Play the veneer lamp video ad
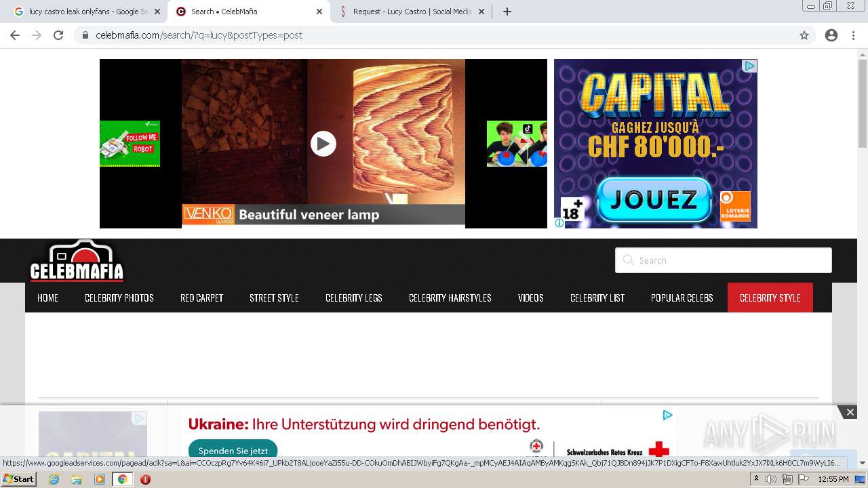 coord(323,144)
